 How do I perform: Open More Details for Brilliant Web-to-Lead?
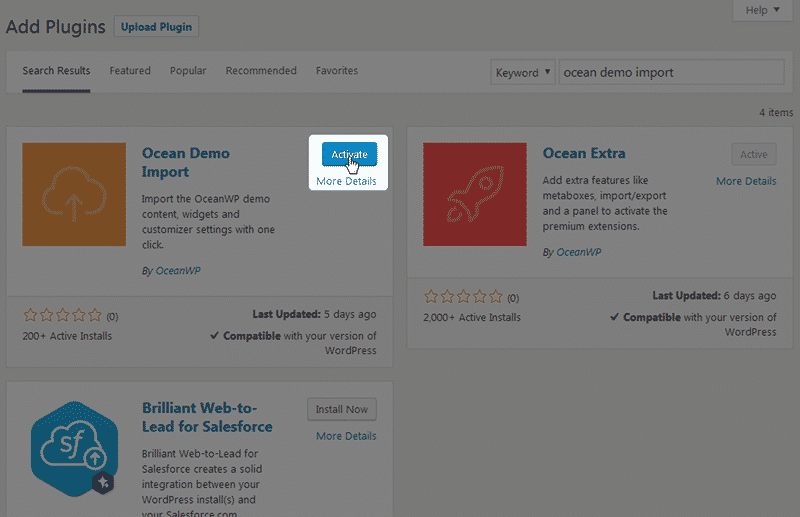(346, 436)
